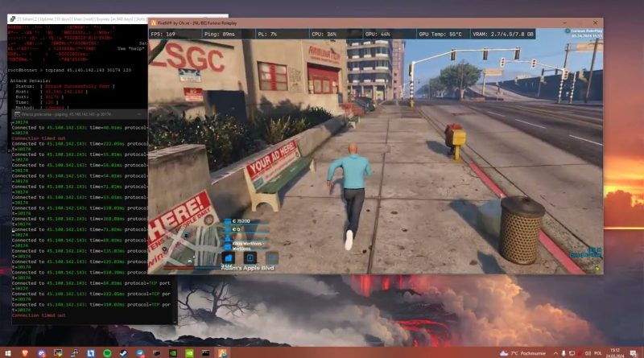Click the red health bar under minimap
The height and width of the screenshot is (358, 644).
(178, 268)
